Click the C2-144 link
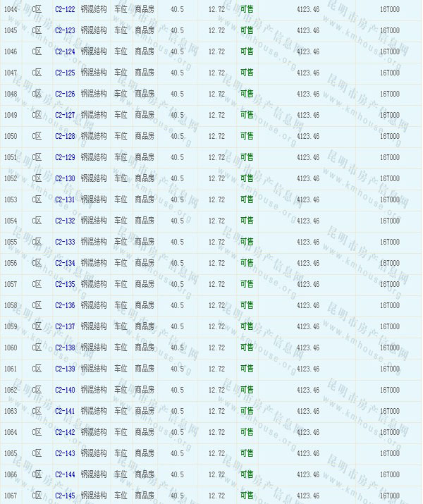Viewport: 423px width, 504px height. pyautogui.click(x=65, y=475)
